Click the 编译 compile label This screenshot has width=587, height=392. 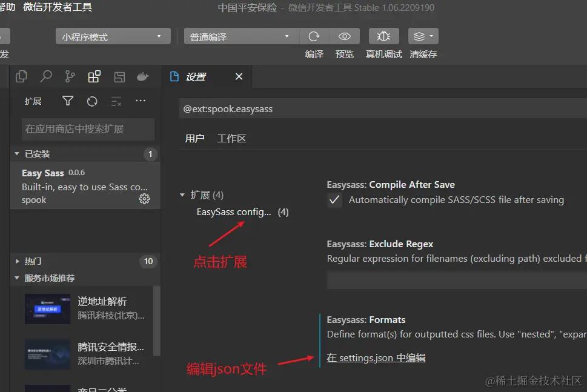314,55
